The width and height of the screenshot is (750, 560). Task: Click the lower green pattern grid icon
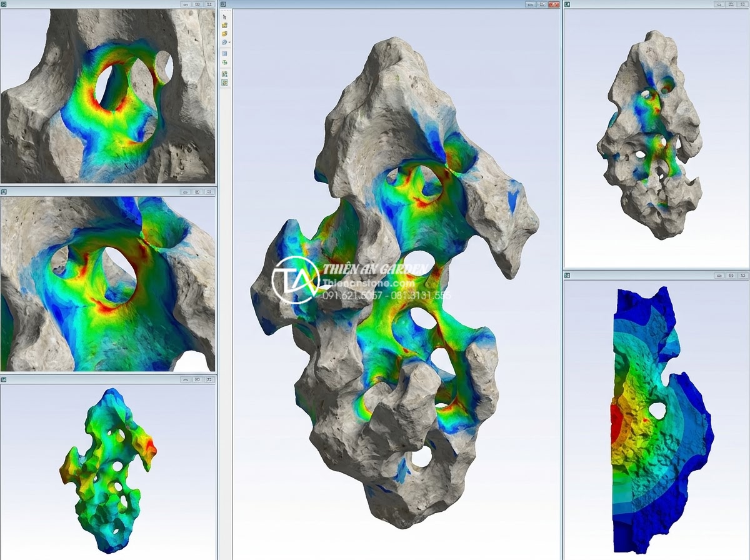pyautogui.click(x=224, y=82)
